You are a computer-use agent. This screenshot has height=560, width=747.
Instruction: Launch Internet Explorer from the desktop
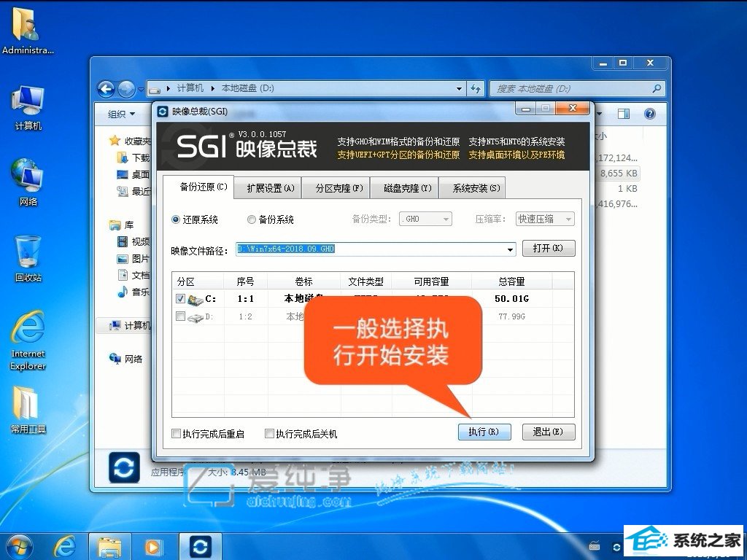coord(28,340)
